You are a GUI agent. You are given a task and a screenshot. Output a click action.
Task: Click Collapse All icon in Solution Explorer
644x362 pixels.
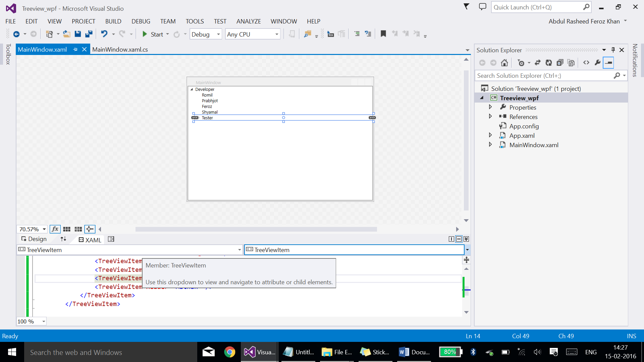[x=560, y=63]
